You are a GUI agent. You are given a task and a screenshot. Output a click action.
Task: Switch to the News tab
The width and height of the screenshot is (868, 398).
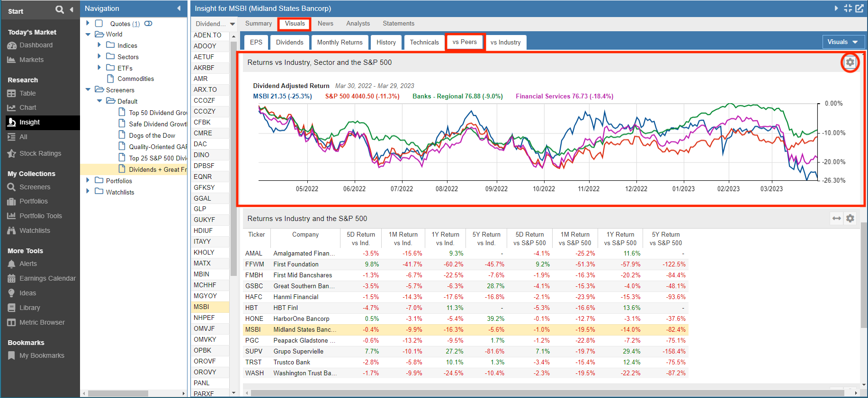[325, 24]
